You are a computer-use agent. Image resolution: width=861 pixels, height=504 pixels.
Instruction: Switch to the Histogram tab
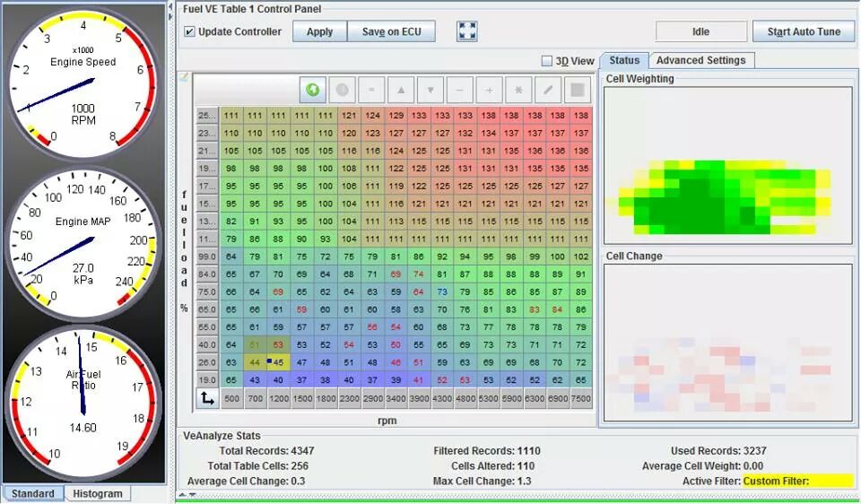pos(98,493)
